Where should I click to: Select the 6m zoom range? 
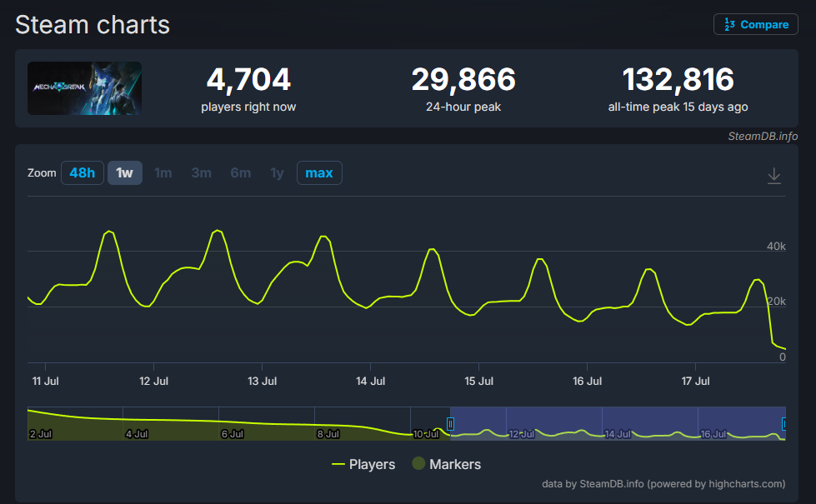click(x=240, y=172)
